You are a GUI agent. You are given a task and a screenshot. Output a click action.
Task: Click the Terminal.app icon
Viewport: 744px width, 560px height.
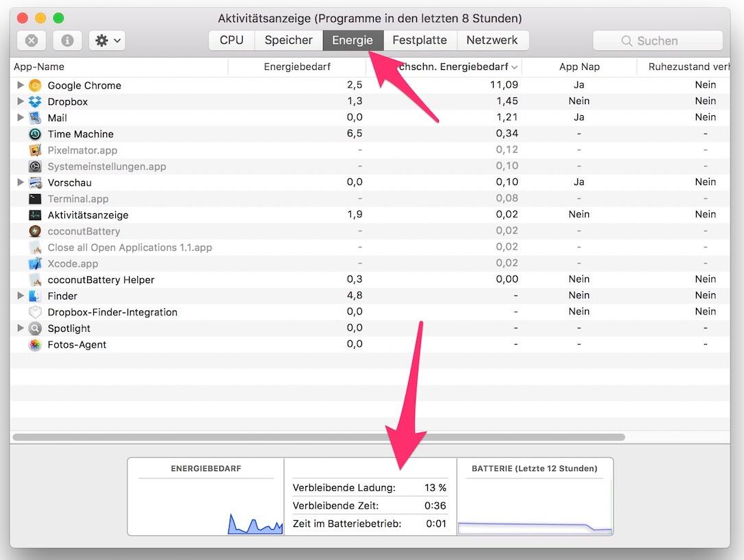point(35,199)
